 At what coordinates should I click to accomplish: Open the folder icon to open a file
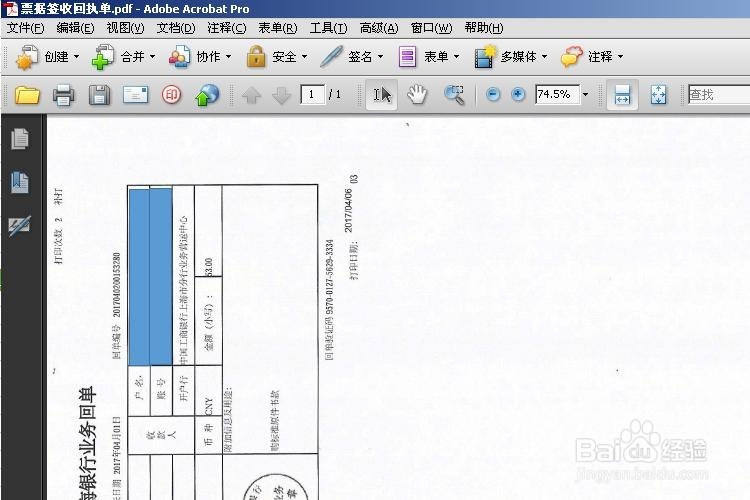(x=27, y=95)
